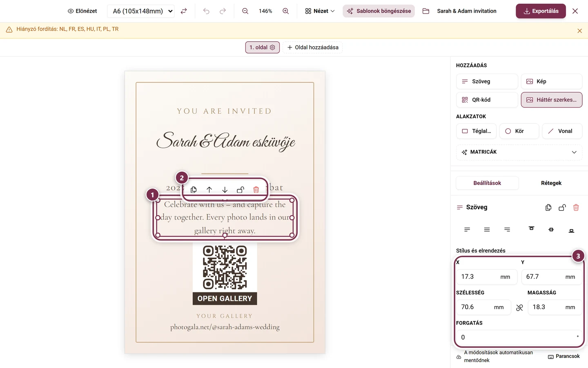Expand the MATRICÁK stickers section
This screenshot has height=368, width=588.
519,152
